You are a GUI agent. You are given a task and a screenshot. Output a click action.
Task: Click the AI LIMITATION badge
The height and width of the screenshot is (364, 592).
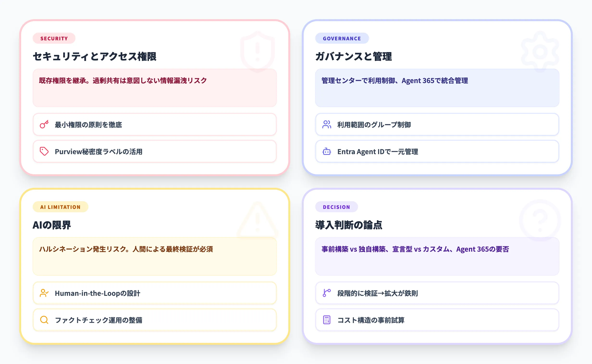pos(60,207)
